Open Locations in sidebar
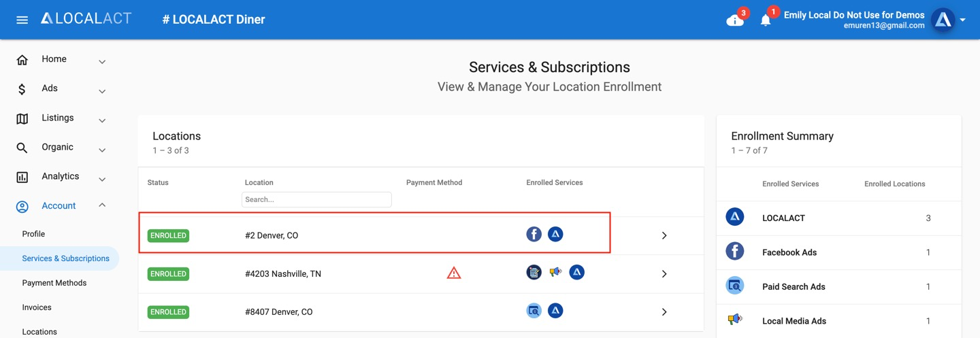Viewport: 980px width, 338px height. point(39,332)
